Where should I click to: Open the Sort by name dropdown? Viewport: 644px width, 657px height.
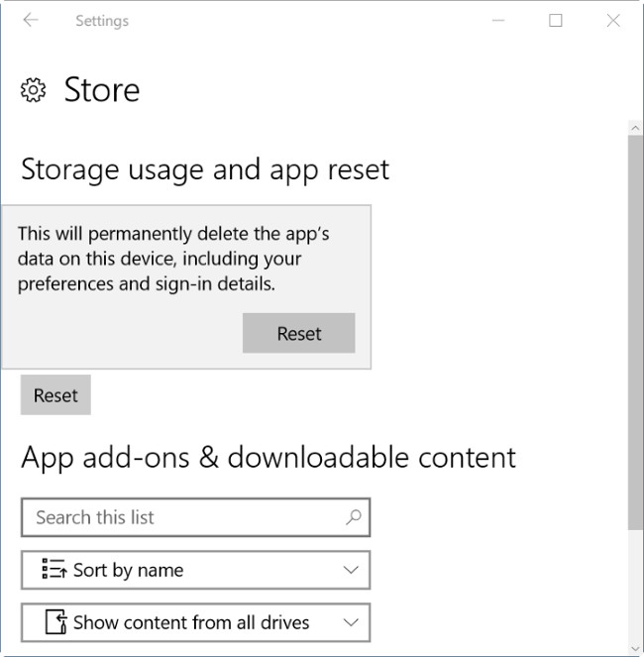click(195, 570)
